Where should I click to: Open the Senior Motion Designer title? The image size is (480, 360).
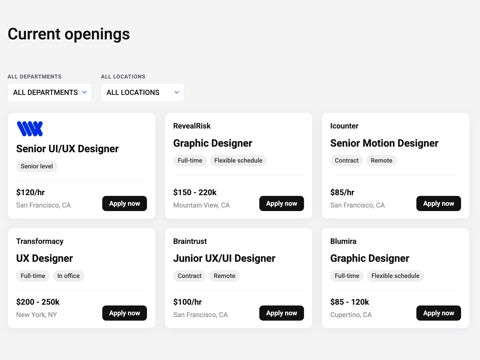[384, 143]
